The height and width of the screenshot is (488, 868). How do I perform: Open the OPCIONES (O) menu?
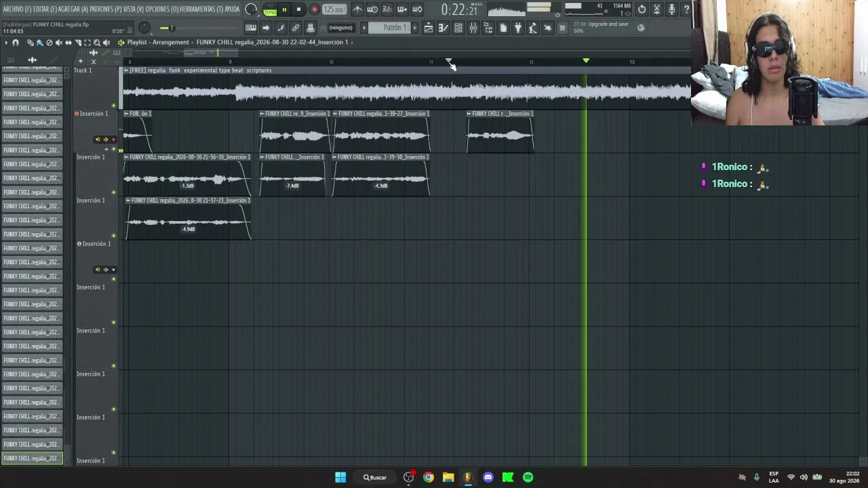coord(163,9)
